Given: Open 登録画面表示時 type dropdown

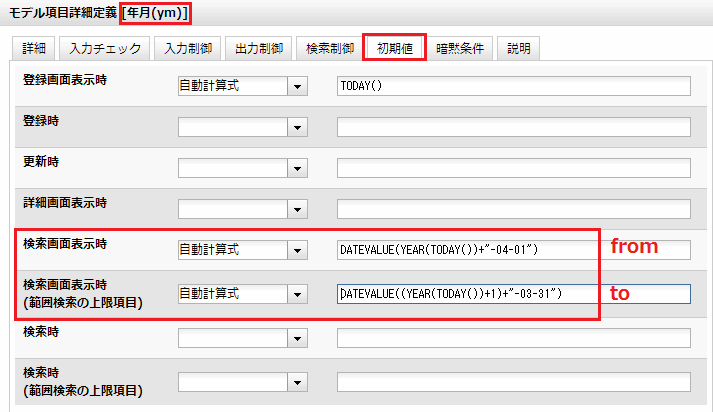Looking at the screenshot, I should pyautogui.click(x=243, y=86).
